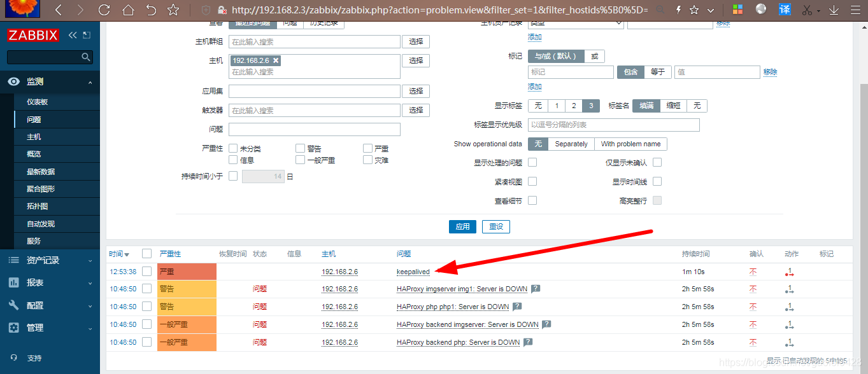Click the 标签显示优先级 input field

point(614,125)
